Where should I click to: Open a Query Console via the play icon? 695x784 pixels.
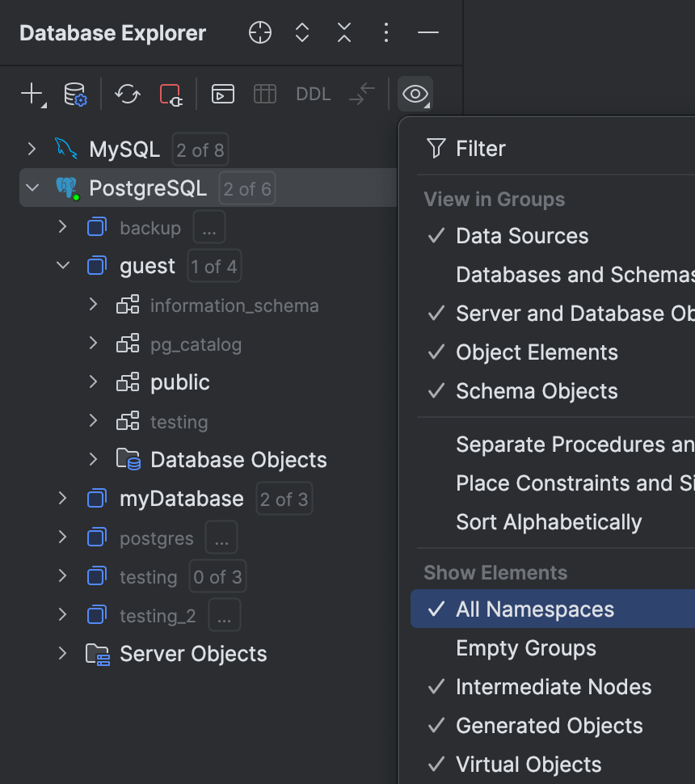222,93
